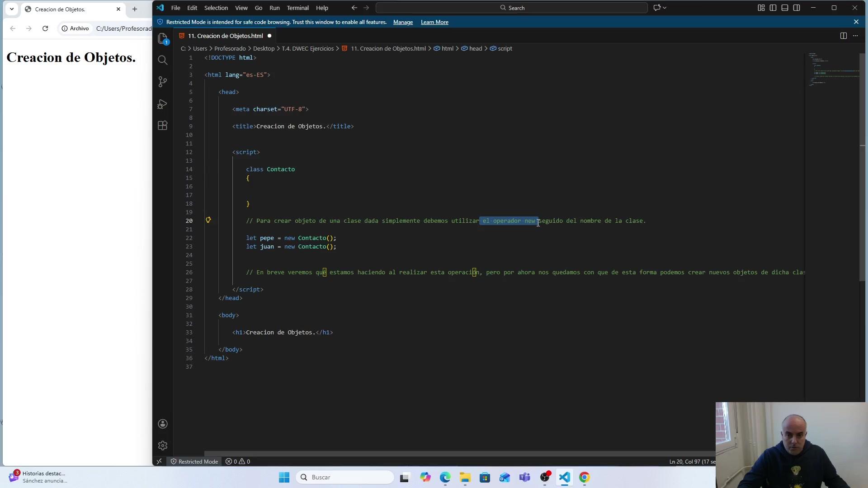
Task: Click the Chrome address bar
Action: point(123,28)
